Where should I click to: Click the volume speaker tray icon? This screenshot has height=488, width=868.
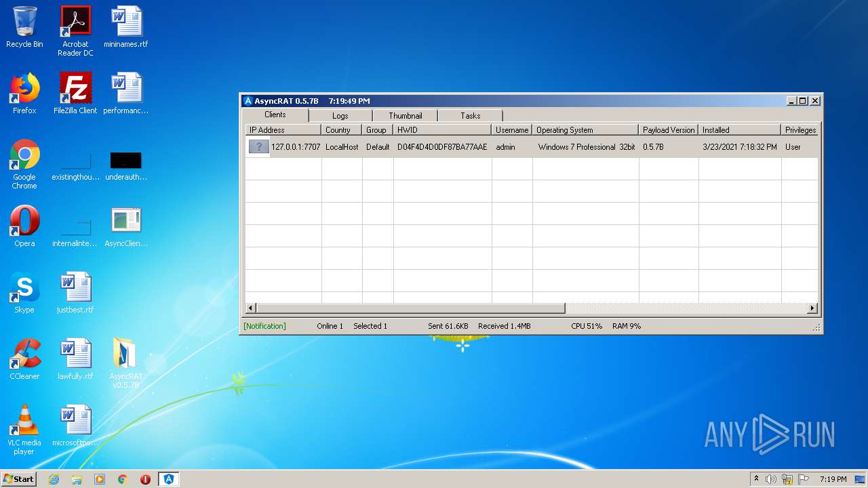771,479
